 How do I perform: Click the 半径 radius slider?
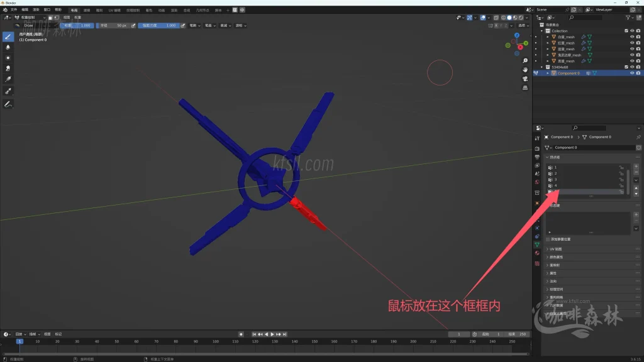113,26
